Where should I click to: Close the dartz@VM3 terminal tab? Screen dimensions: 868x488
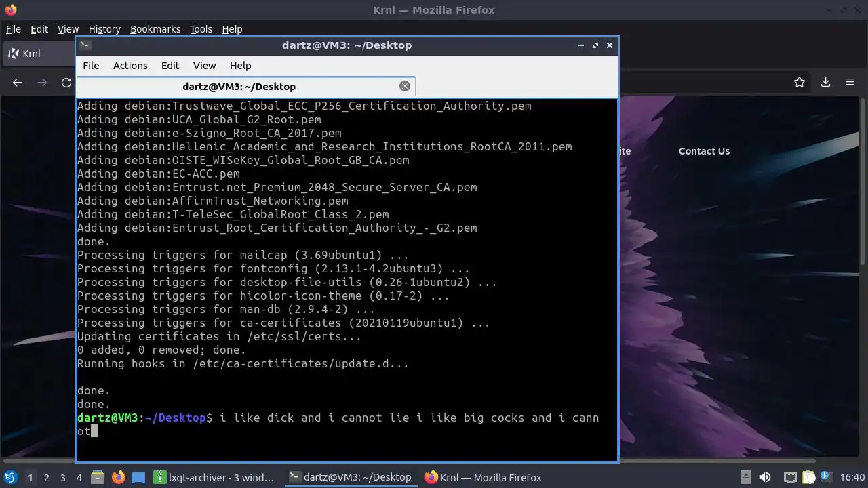coord(405,86)
